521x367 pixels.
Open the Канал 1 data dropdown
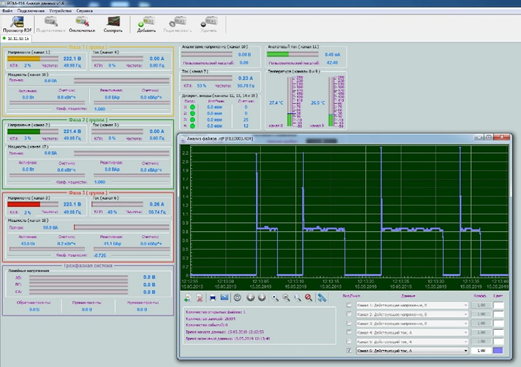point(412,305)
